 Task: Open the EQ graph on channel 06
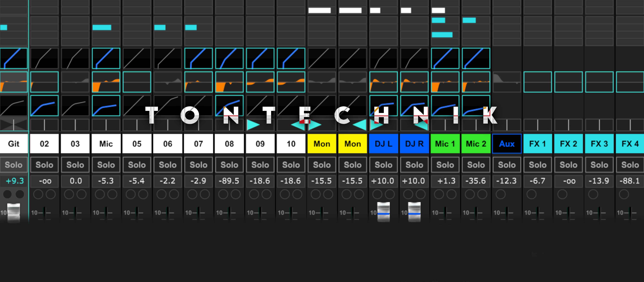pos(168,82)
